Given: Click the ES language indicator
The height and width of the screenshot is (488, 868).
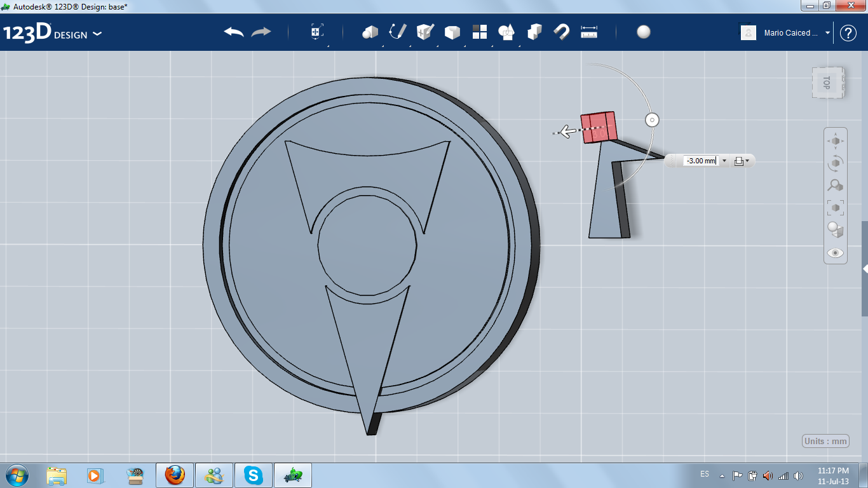Looking at the screenshot, I should click(705, 475).
